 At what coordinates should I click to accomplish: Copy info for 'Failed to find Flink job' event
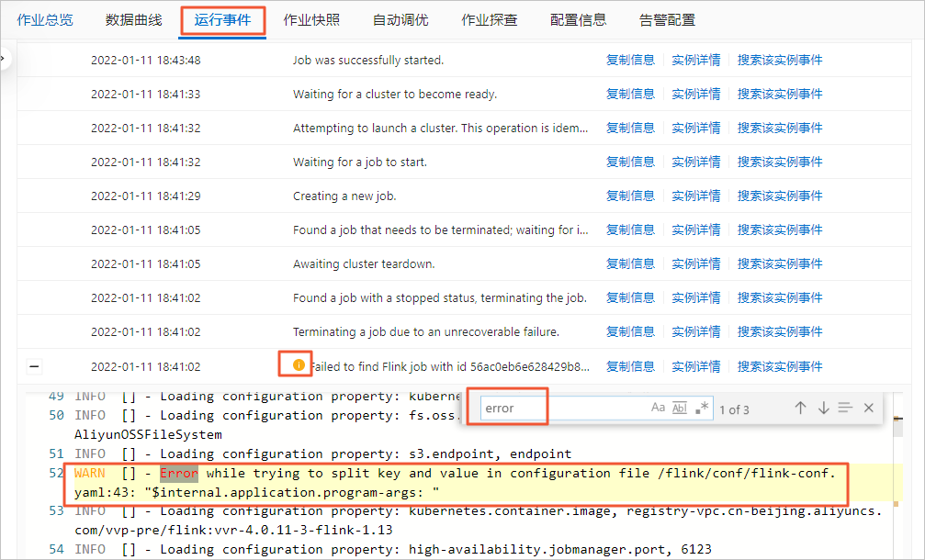point(631,366)
